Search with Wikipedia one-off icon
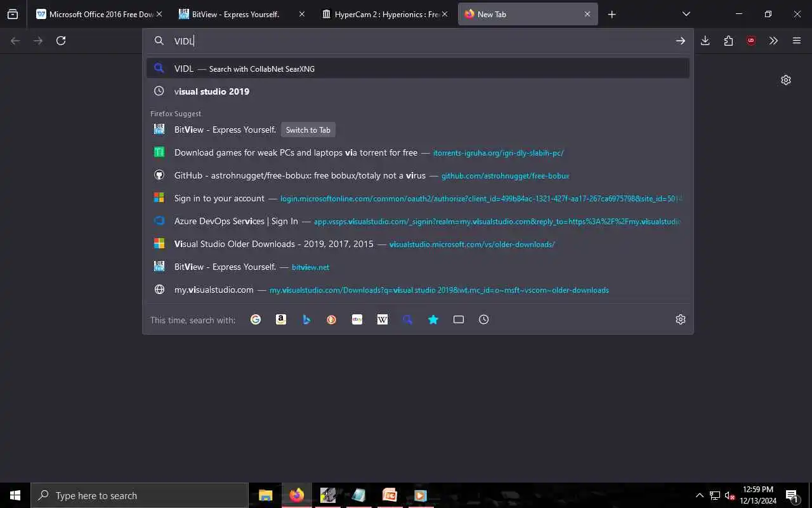This screenshot has width=812, height=508. coord(383,319)
